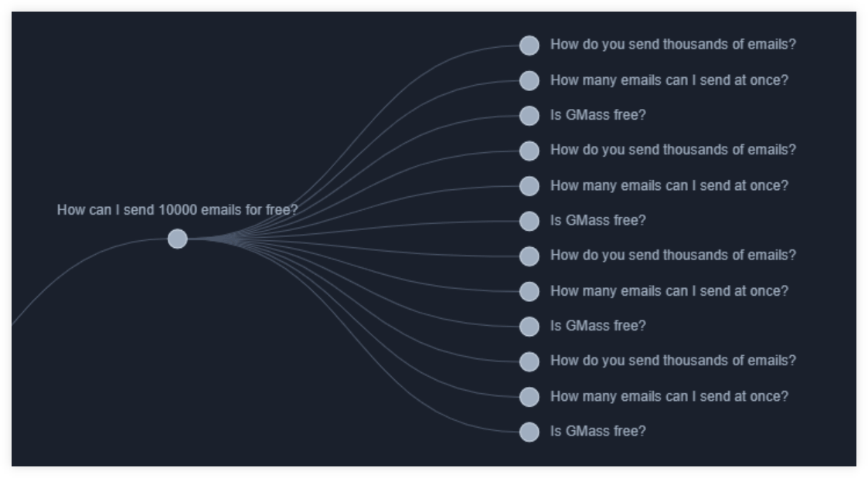The height and width of the screenshot is (478, 868).
Task: Select the root node circle for 10000 emails question
Action: pos(178,239)
